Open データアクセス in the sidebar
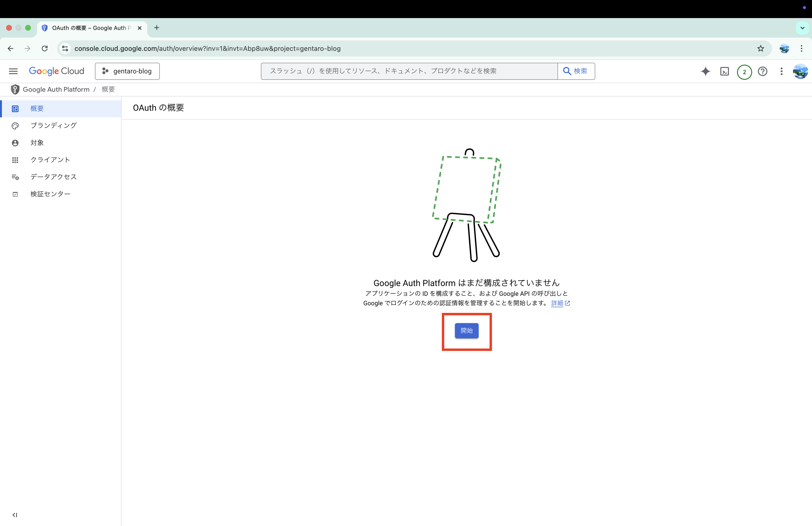This screenshot has width=812, height=526. (x=61, y=177)
